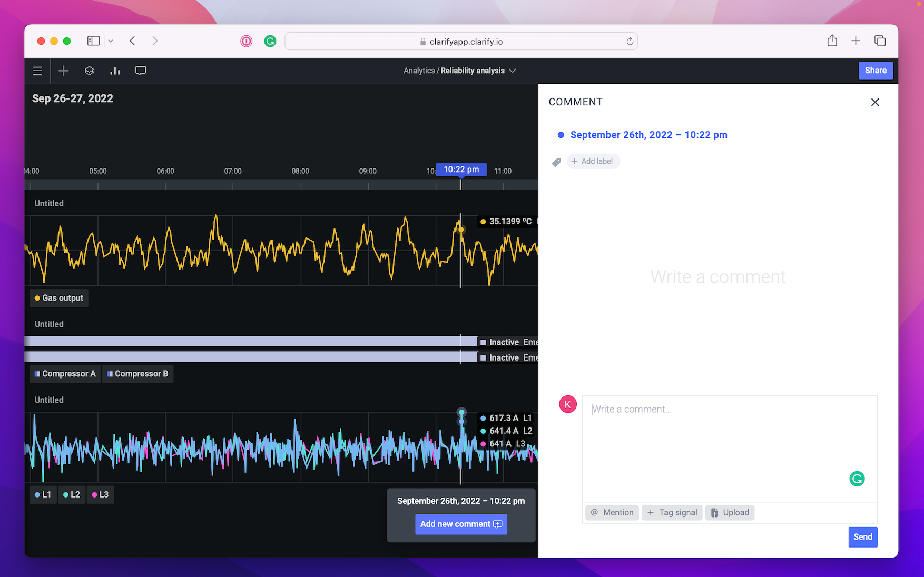
Task: Click the Grammarly icon in comment box
Action: [857, 479]
